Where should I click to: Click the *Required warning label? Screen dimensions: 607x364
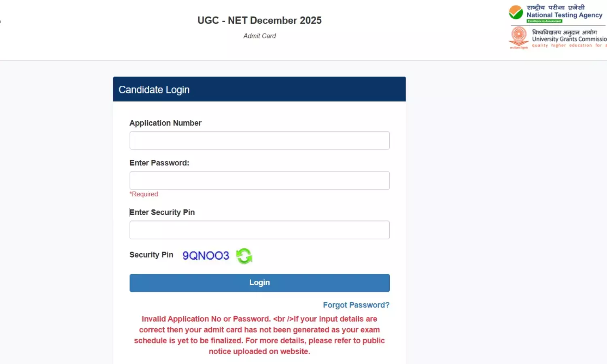pyautogui.click(x=144, y=194)
